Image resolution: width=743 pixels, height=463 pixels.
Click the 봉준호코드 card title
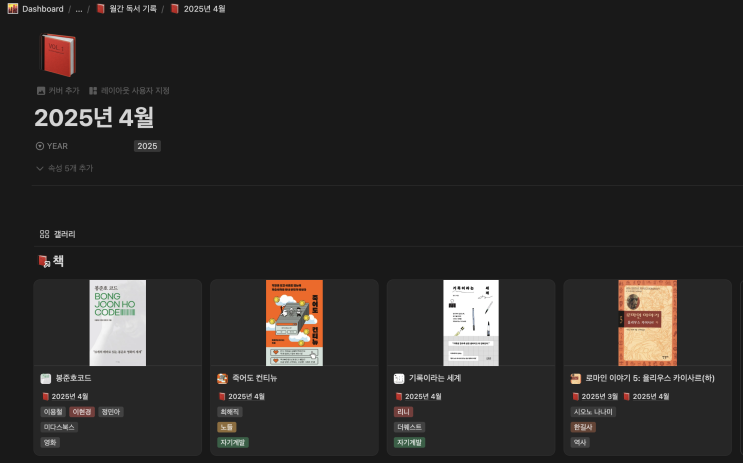73,378
